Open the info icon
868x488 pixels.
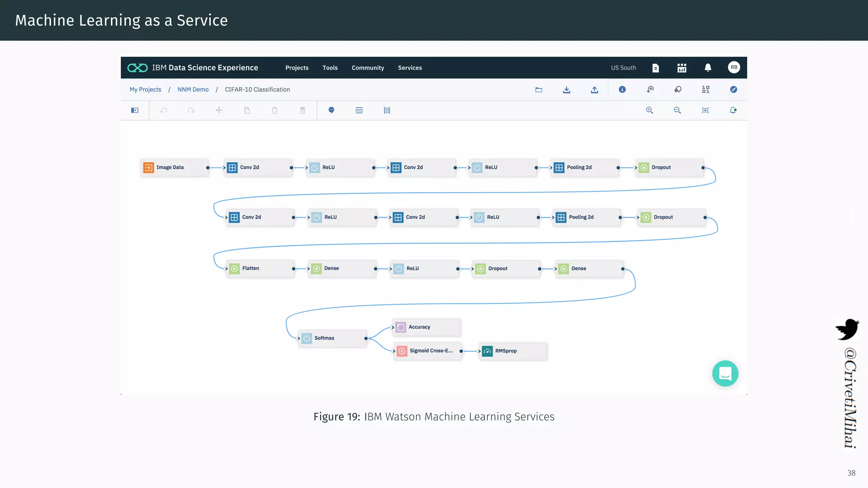622,89
